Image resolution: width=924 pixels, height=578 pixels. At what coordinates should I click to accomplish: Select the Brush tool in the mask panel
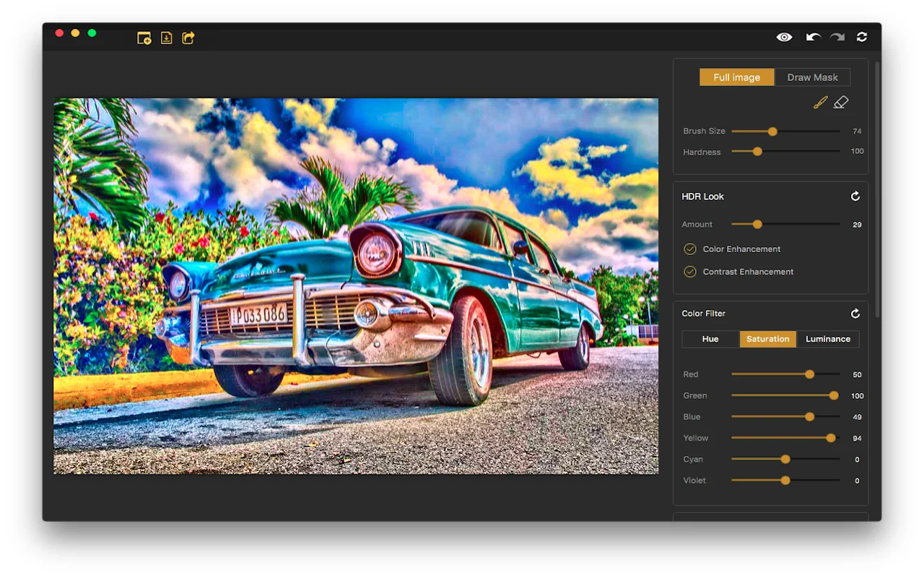tap(819, 102)
